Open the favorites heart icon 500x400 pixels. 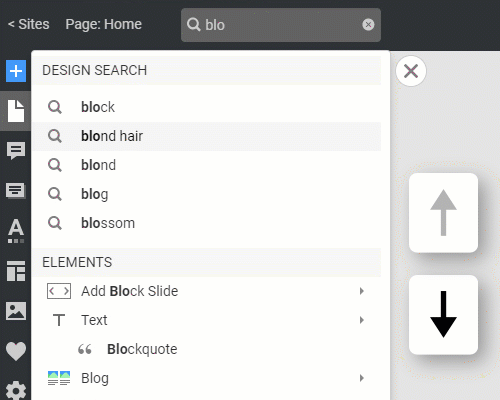coord(16,351)
